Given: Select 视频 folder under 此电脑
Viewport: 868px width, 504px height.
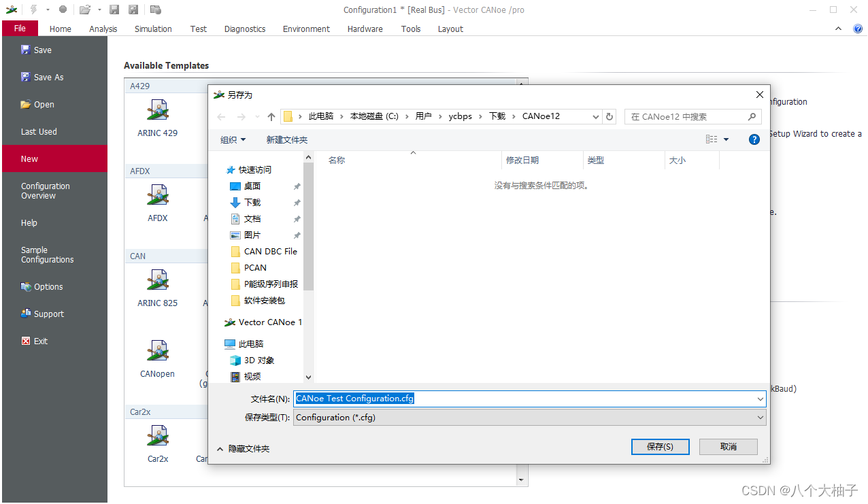Looking at the screenshot, I should point(252,376).
